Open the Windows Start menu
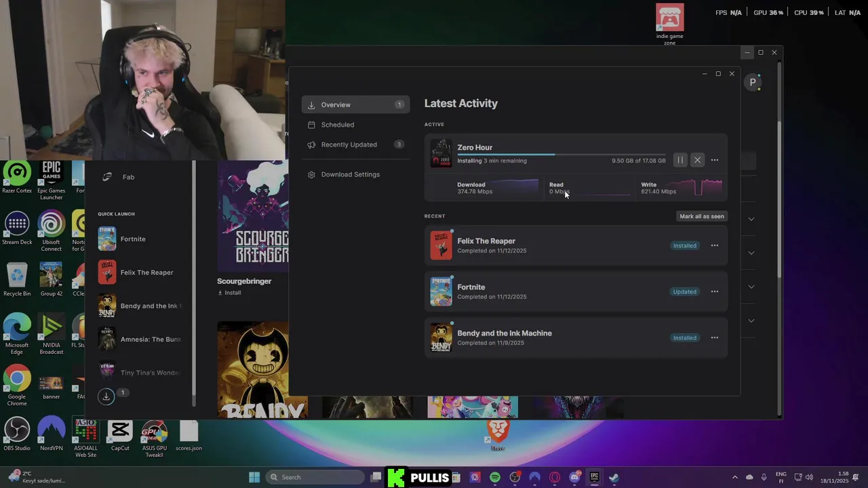This screenshot has height=488, width=868. (254, 477)
